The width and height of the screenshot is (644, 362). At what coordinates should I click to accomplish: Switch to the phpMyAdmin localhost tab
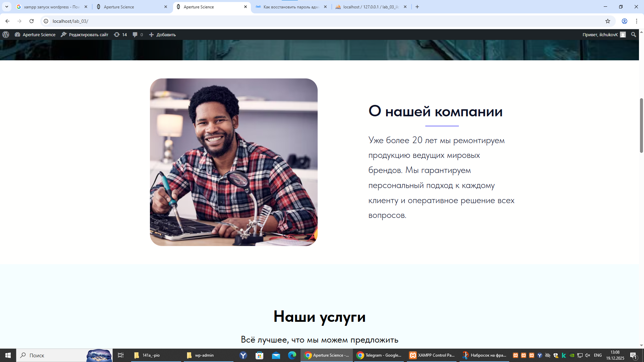point(371,7)
